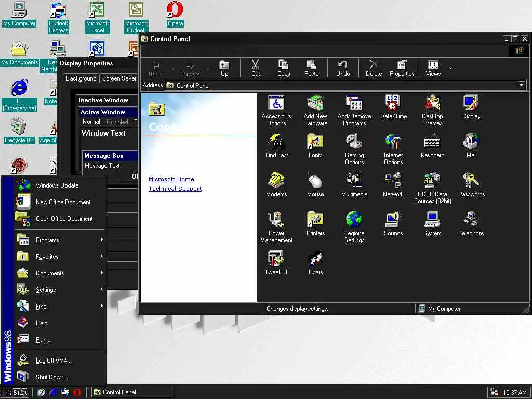Select Log Off VM4... in Start menu
Viewport: 532px width, 399px height.
(60, 361)
